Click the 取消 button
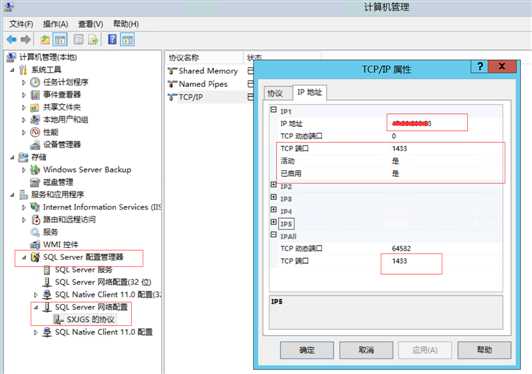 pyautogui.click(x=366, y=350)
